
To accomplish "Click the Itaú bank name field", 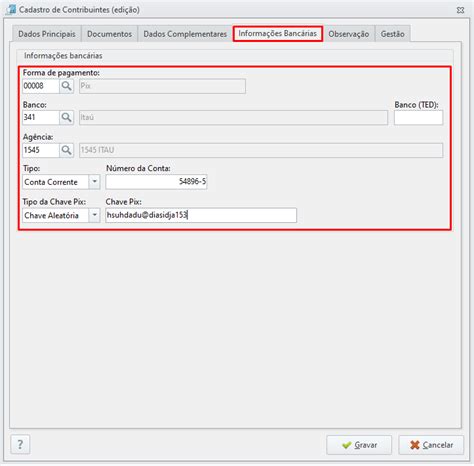I will click(233, 118).
